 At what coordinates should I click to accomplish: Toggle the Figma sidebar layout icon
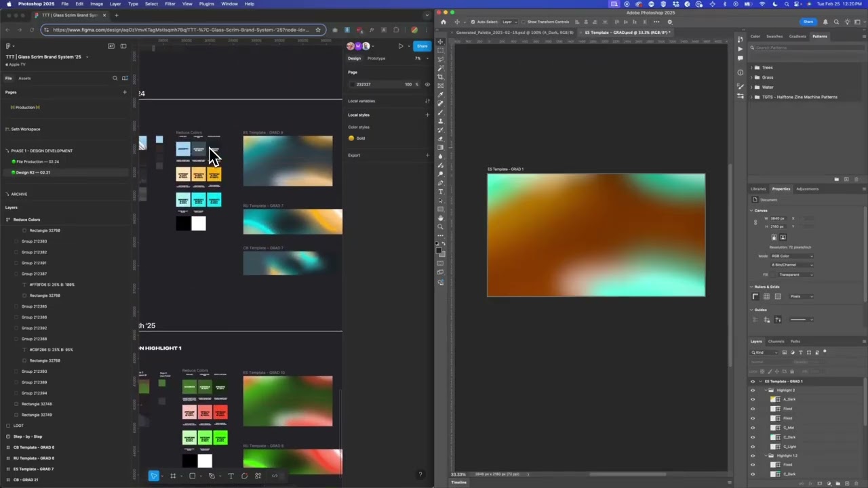click(x=123, y=46)
